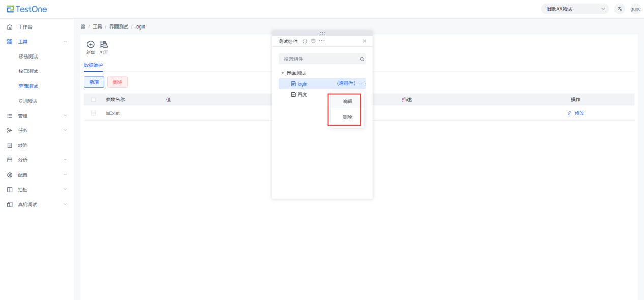The height and width of the screenshot is (300, 644).
Task: Click the blue 新增 button above table
Action: pos(94,82)
